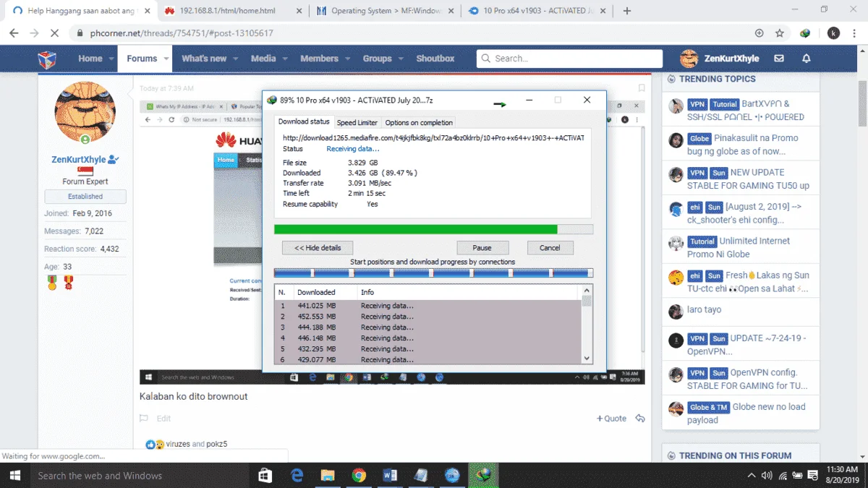The height and width of the screenshot is (488, 868).
Task: Click the Tutorial tag on Unlimited Internet
Action: coord(702,241)
